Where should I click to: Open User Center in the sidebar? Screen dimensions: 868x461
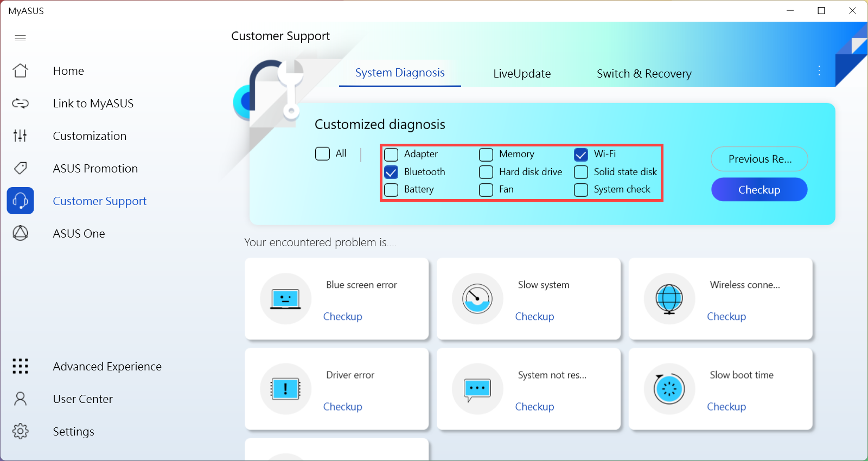click(x=83, y=399)
